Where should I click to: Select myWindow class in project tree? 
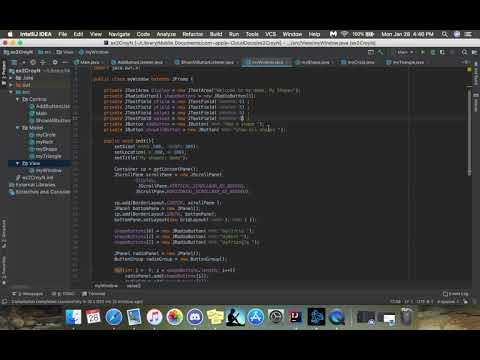click(45, 170)
